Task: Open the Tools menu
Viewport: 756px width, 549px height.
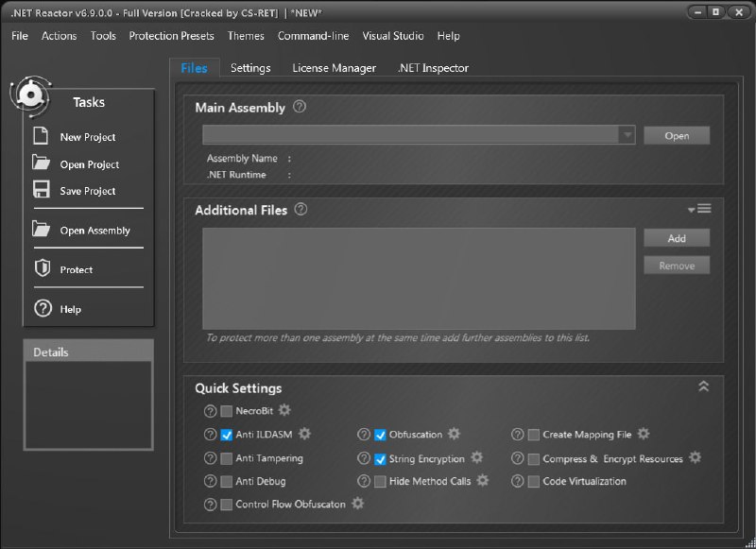Action: [103, 36]
